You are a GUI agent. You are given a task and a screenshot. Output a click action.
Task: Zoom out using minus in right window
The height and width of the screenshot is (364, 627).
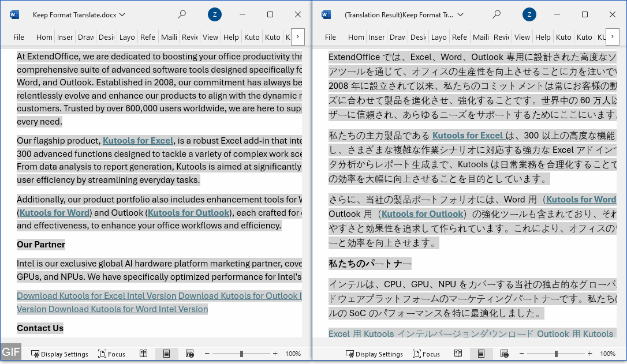click(522, 354)
